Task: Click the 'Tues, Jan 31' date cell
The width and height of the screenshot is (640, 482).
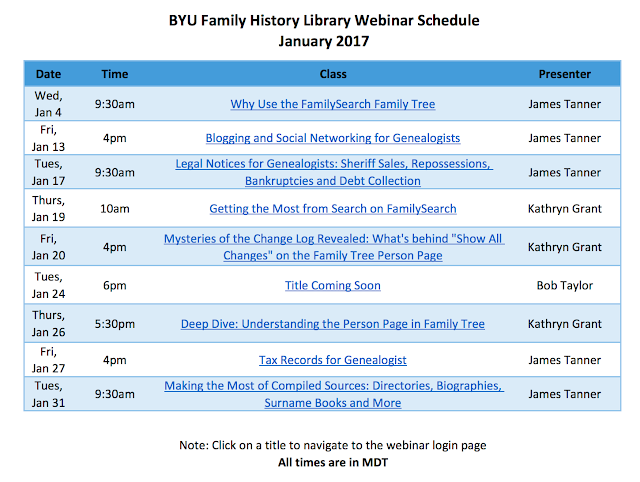Action: 48,394
